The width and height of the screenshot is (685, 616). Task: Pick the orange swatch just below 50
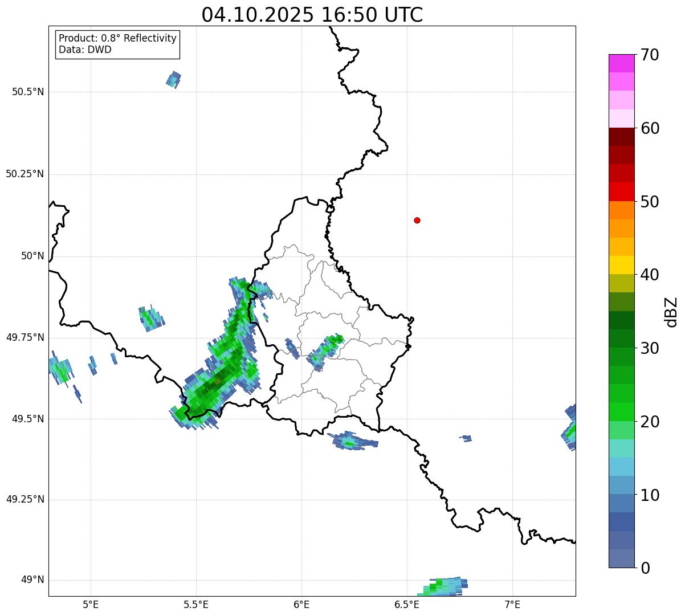pos(621,210)
